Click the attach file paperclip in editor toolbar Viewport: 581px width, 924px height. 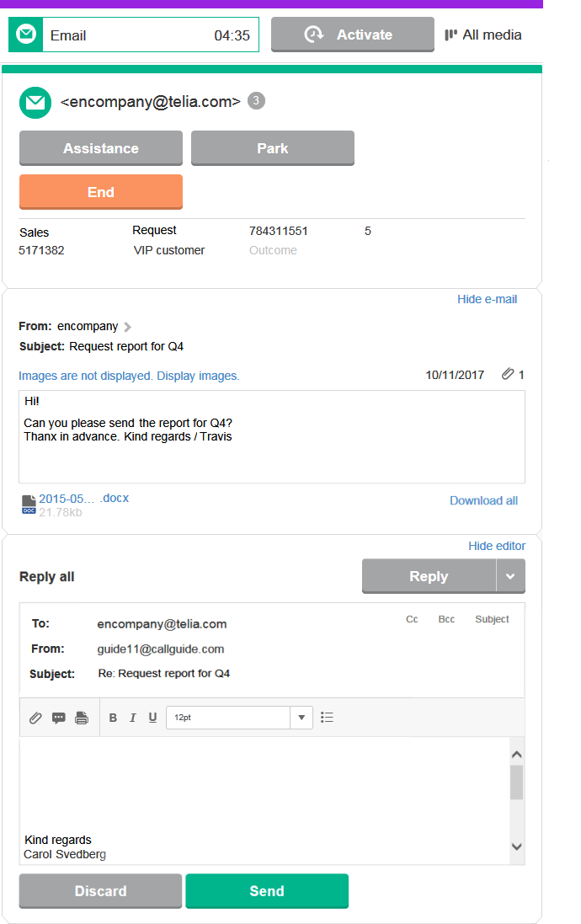pyautogui.click(x=35, y=718)
